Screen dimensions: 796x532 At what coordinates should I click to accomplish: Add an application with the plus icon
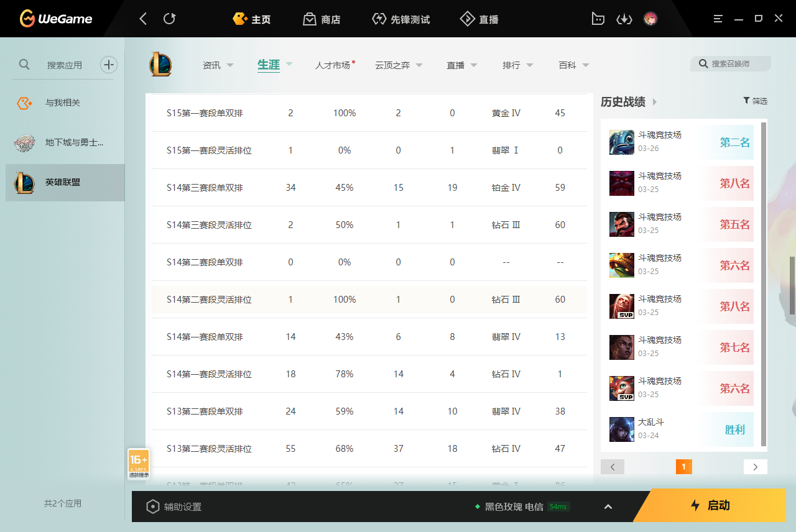pos(109,64)
